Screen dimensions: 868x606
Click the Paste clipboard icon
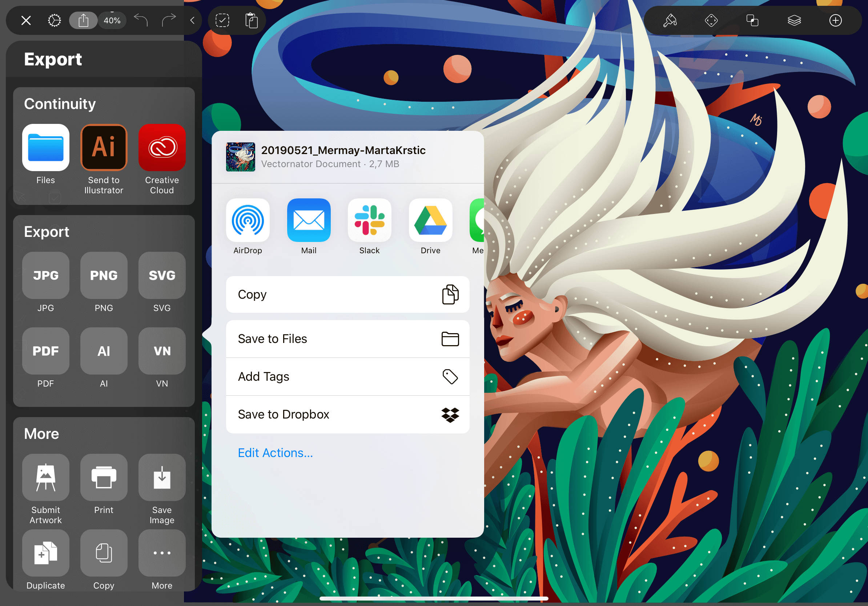[x=252, y=21]
